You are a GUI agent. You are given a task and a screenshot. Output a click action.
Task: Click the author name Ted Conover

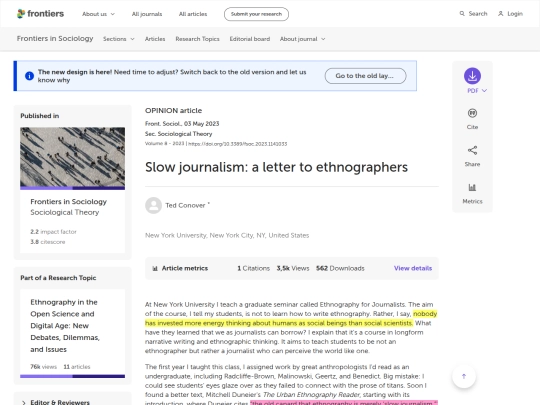[x=185, y=205]
